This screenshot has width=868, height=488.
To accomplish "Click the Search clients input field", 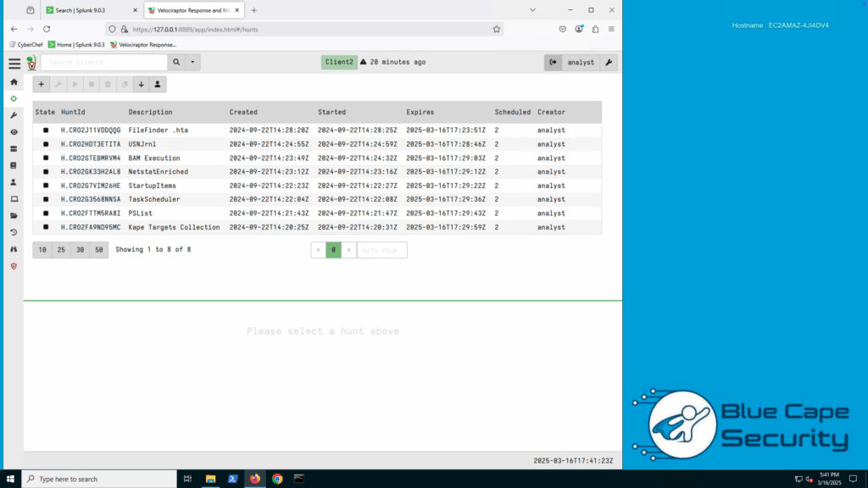I will [x=103, y=63].
